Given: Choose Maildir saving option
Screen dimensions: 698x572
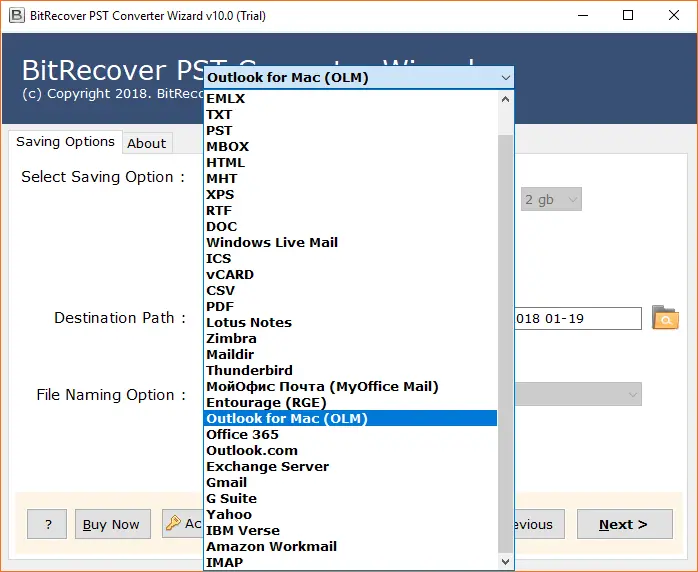Looking at the screenshot, I should (x=350, y=355).
